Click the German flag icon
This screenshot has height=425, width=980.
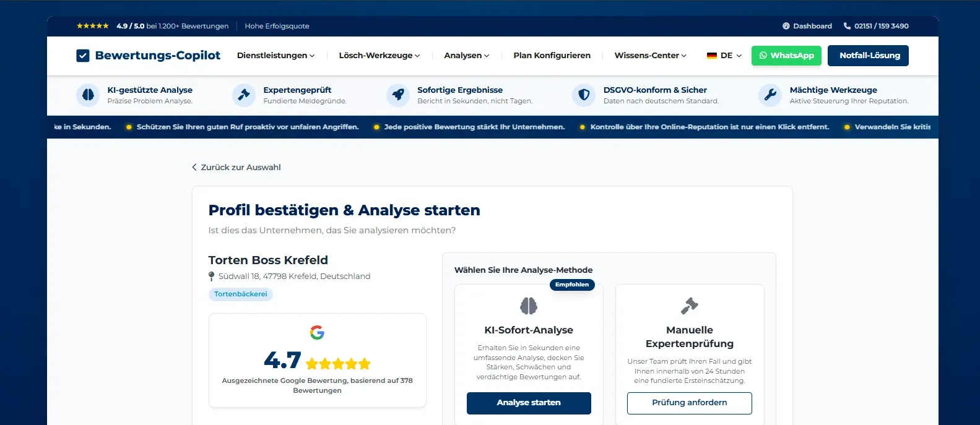click(x=712, y=56)
